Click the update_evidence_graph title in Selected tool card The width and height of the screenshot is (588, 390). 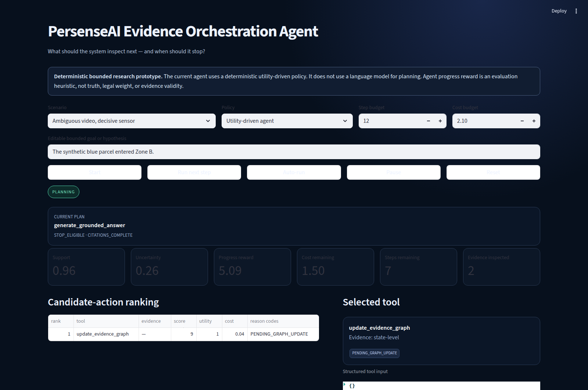click(379, 328)
